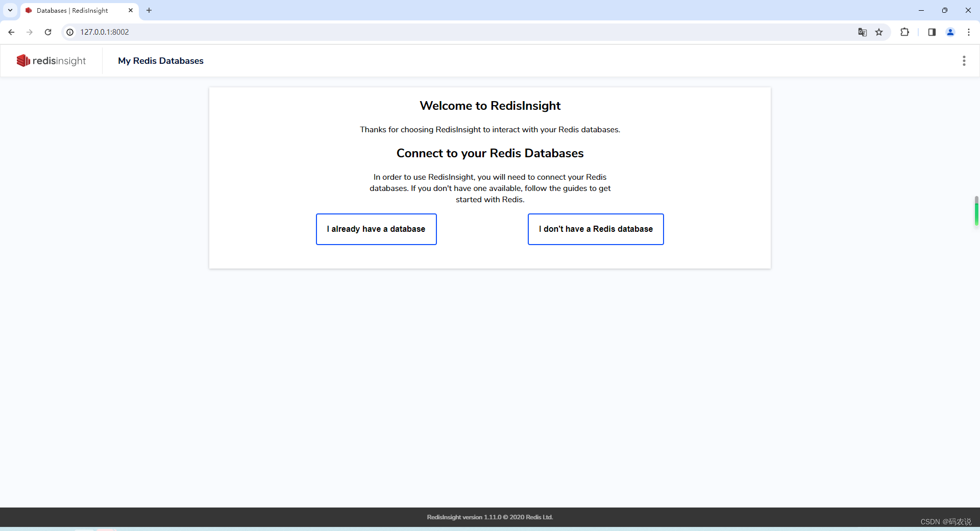Open the RedisInsight three-dot options menu

[964, 61]
